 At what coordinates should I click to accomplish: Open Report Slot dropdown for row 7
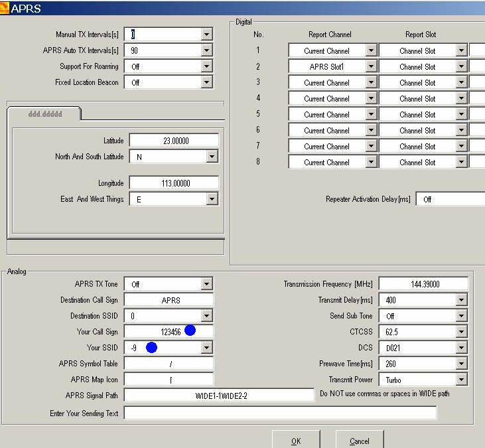tap(461, 146)
